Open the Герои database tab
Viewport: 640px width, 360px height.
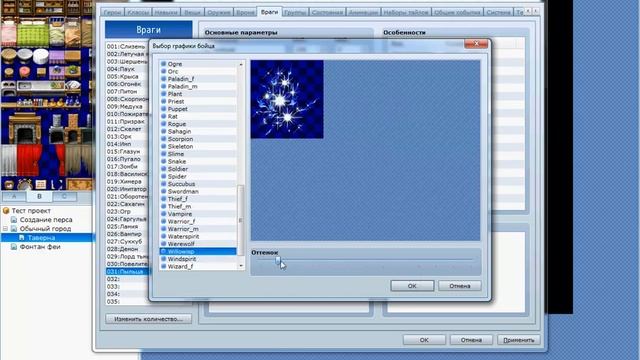click(112, 13)
